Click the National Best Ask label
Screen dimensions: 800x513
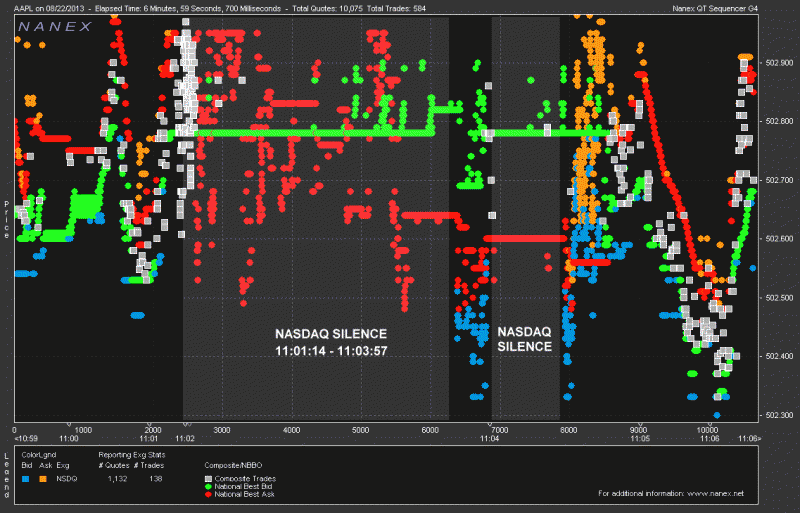click(244, 495)
